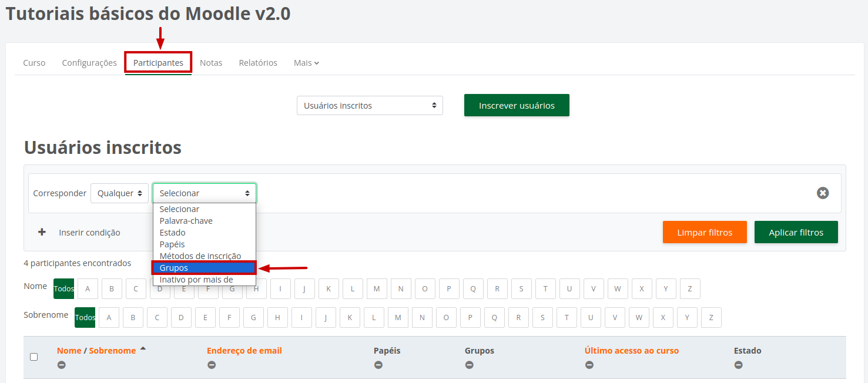Sort by Endereço de email column header
868x383 pixels.
(244, 351)
